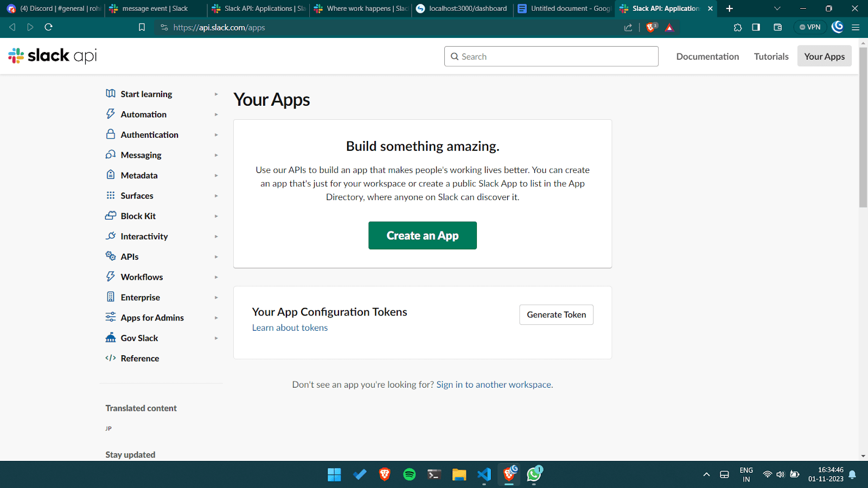
Task: Open Visual Studio Code from taskbar
Action: (x=484, y=474)
